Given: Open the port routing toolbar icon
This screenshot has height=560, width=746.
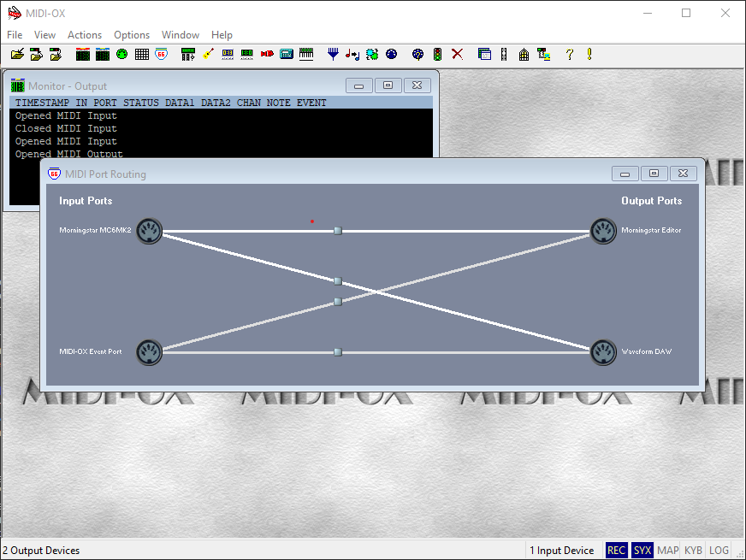Looking at the screenshot, I should pyautogui.click(x=162, y=54).
